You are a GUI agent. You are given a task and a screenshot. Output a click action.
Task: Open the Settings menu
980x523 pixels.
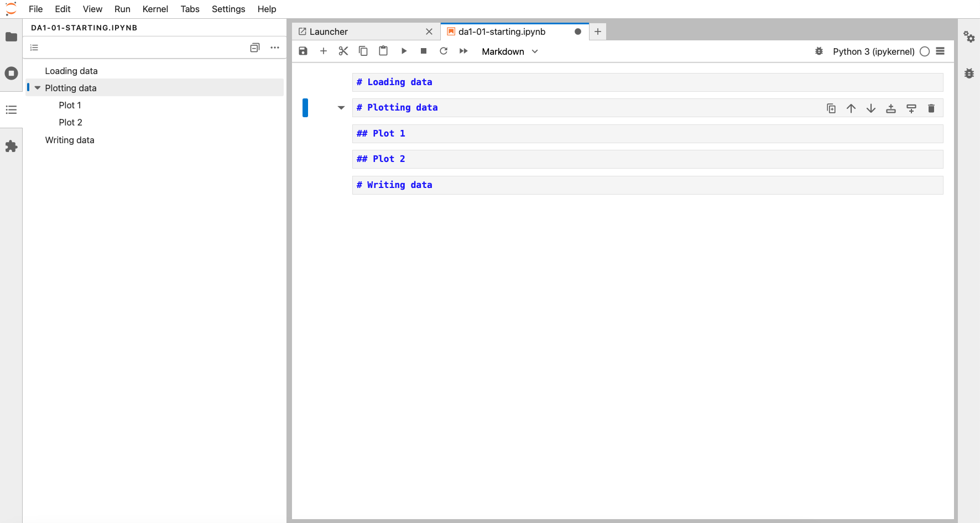pos(228,9)
